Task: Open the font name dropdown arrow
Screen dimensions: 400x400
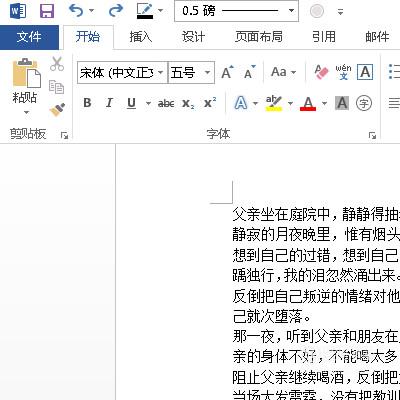Action: [x=161, y=72]
